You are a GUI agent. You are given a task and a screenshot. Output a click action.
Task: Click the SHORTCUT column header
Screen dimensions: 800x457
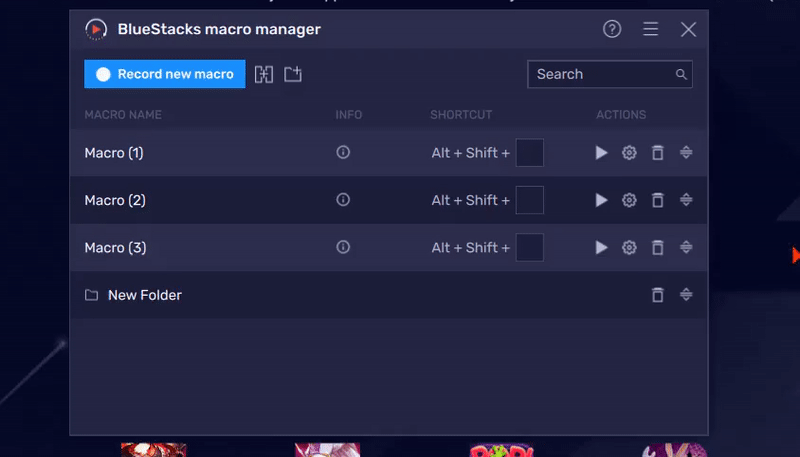(x=461, y=115)
